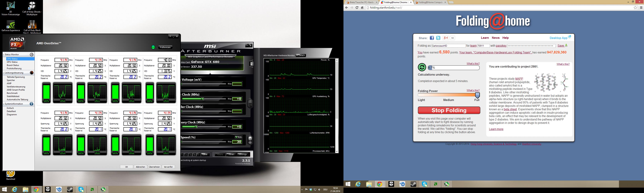Collapse the Status Monitor section
The image size is (644, 193).
coord(4,55)
